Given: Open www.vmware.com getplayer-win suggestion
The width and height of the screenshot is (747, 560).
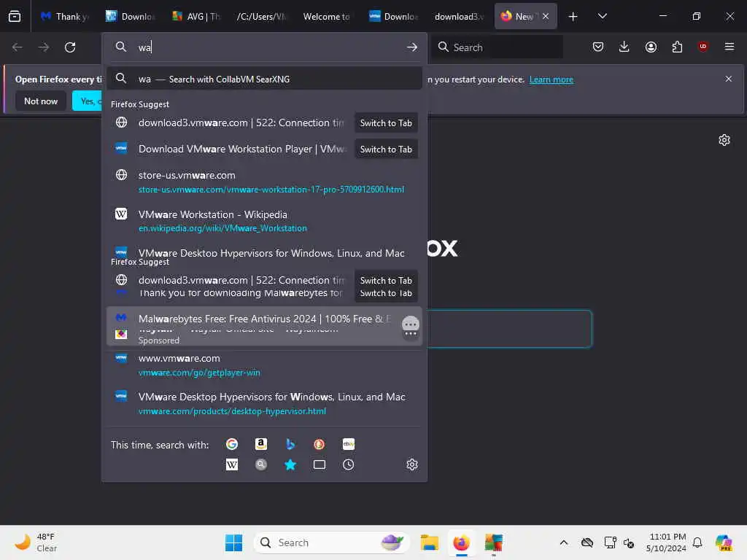Looking at the screenshot, I should pyautogui.click(x=264, y=365).
